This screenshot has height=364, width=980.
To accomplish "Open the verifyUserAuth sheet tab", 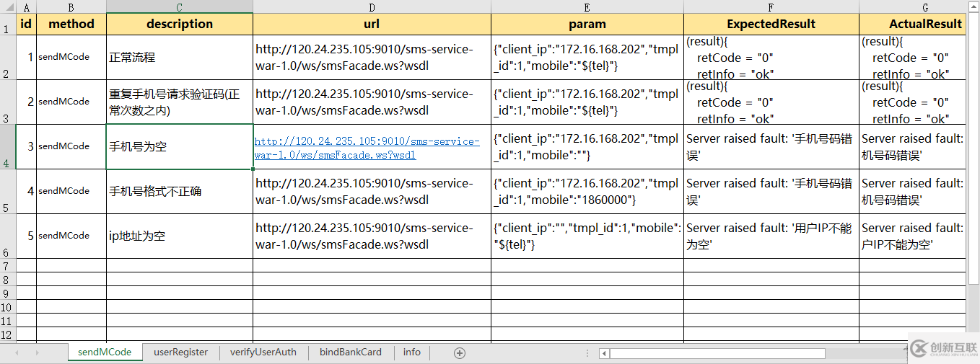I will (x=263, y=352).
